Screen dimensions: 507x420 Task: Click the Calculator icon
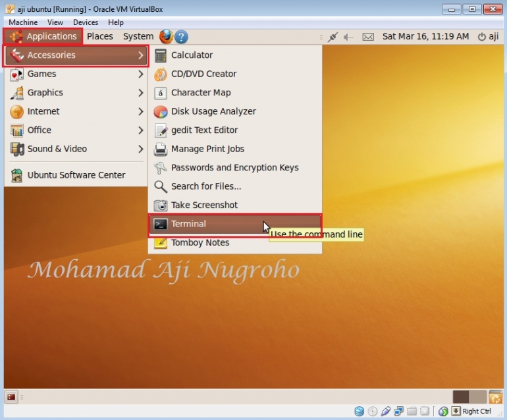coord(161,55)
